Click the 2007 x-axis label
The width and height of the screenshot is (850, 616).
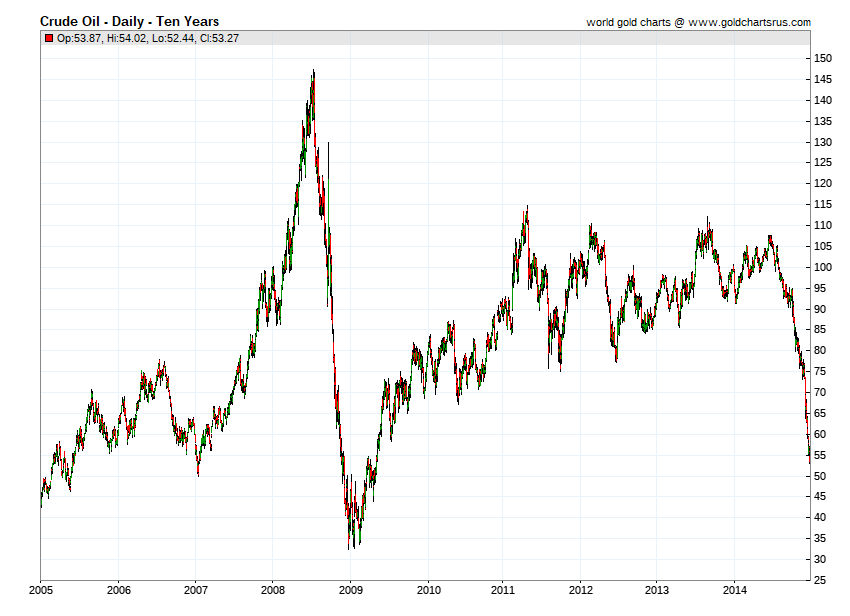(195, 590)
